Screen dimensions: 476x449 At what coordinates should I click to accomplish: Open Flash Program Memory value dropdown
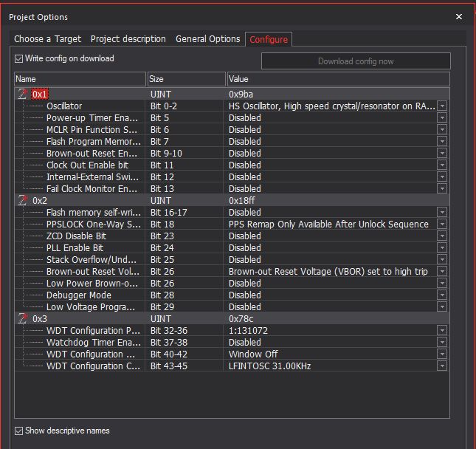click(x=442, y=142)
